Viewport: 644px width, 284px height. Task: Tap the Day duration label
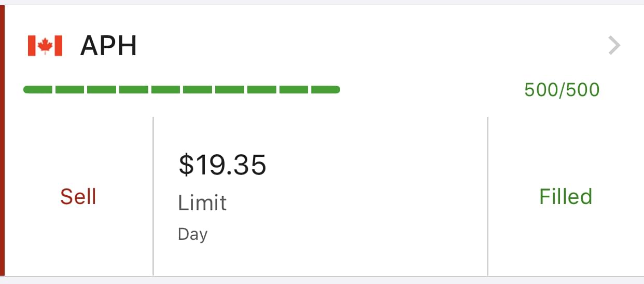pos(192,234)
